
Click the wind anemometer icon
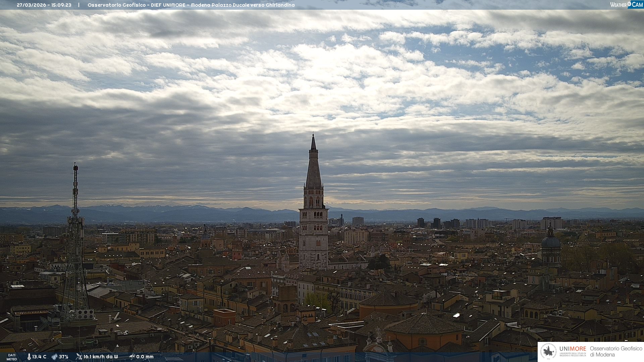pos(79,357)
